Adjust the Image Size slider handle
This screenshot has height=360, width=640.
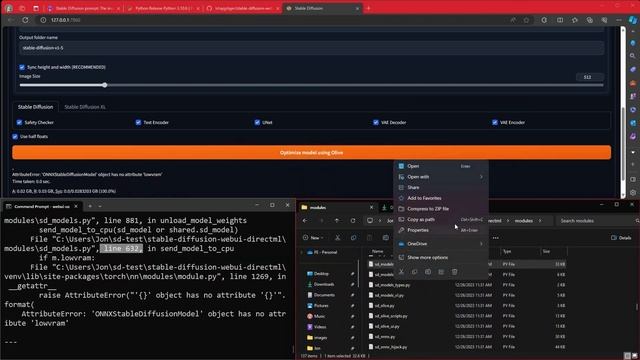click(x=105, y=85)
